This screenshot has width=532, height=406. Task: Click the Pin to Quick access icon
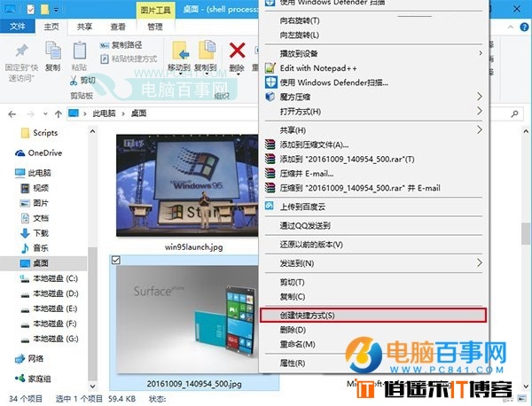pos(21,51)
